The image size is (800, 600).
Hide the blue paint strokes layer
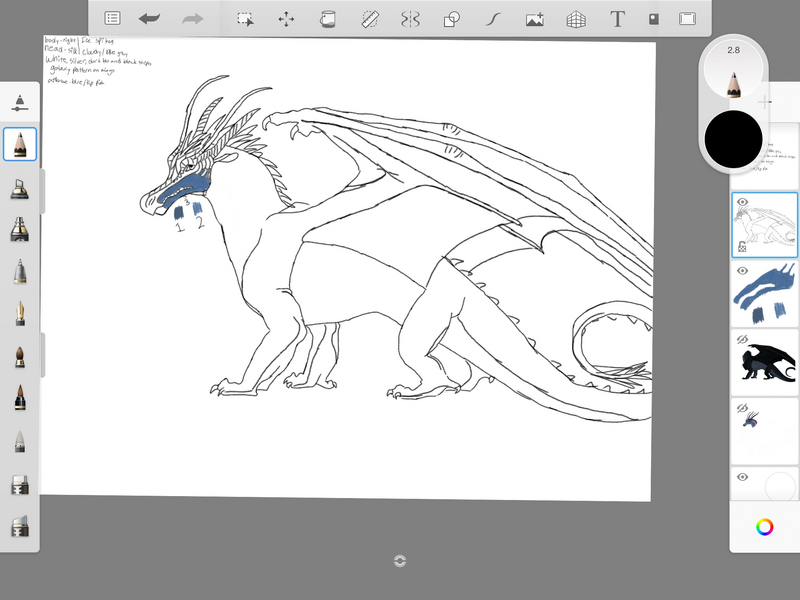(x=743, y=271)
